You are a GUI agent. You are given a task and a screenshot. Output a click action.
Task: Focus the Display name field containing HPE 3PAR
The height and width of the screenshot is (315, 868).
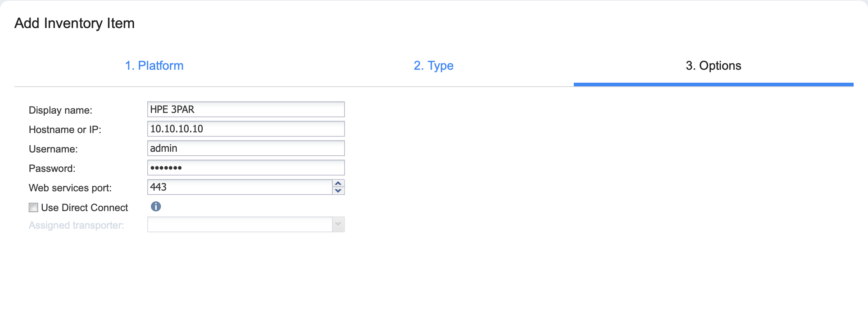[246, 109]
